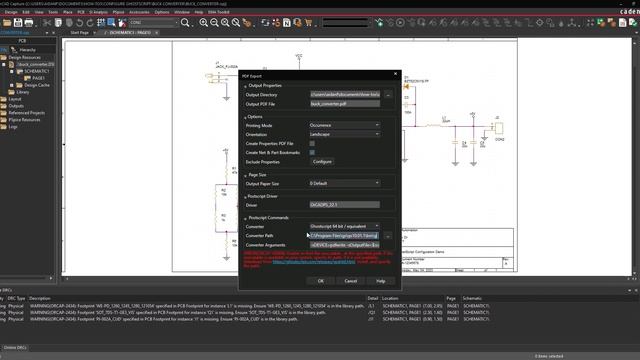Select SCHEMATIC1 in the project tree

click(x=37, y=71)
